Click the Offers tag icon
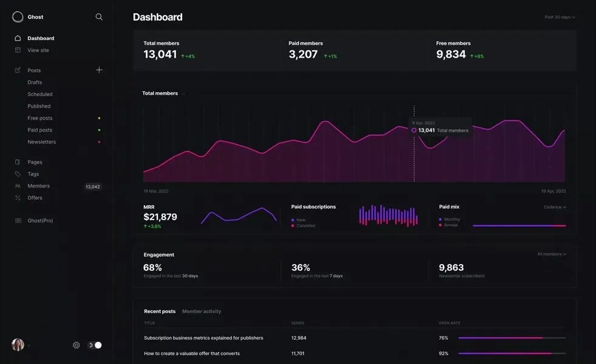This screenshot has height=364, width=596. point(19,197)
